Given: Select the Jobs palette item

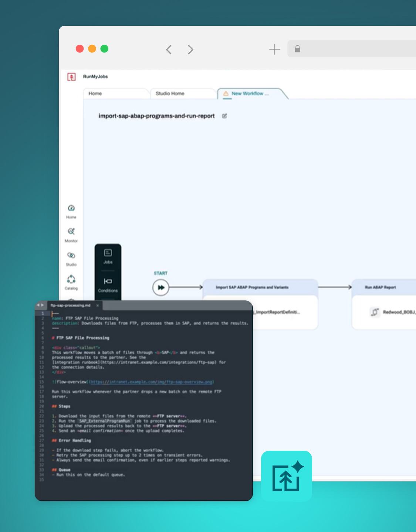Looking at the screenshot, I should click(108, 256).
